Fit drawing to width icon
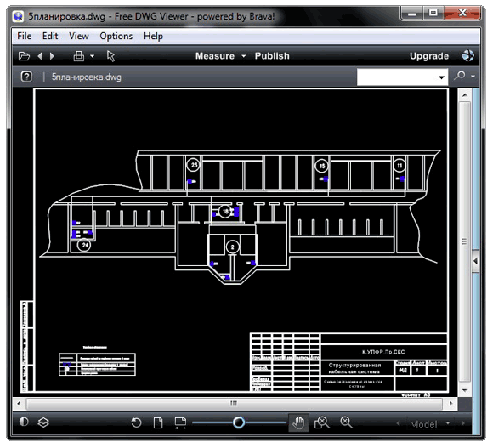The width and height of the screenshot is (493, 448). click(180, 422)
